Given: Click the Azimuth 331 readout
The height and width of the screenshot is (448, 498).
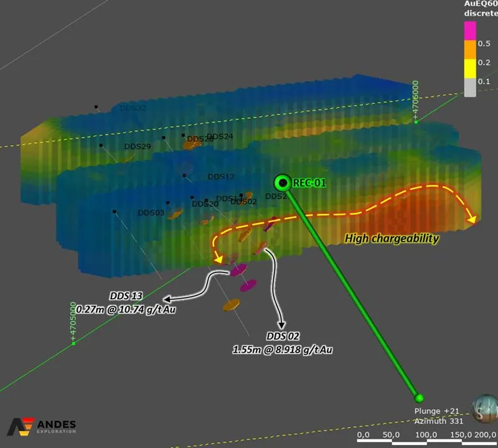Looking at the screenshot, I should click(x=439, y=421).
